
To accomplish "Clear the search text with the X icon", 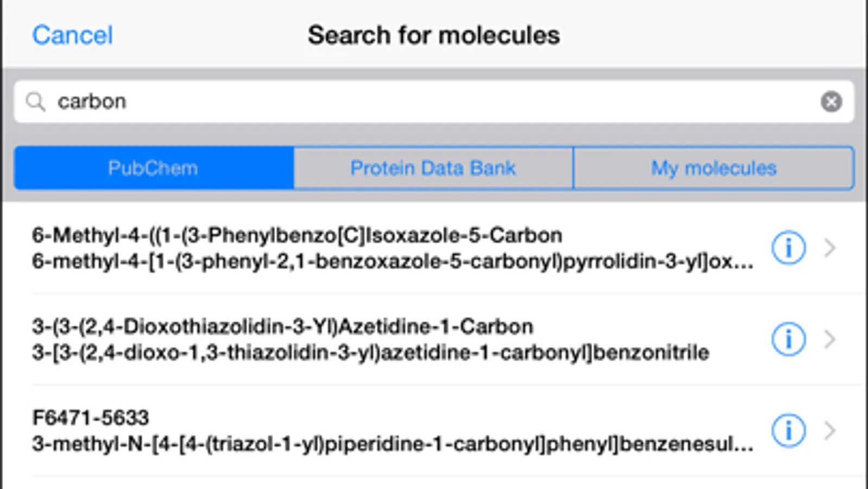I will 831,102.
